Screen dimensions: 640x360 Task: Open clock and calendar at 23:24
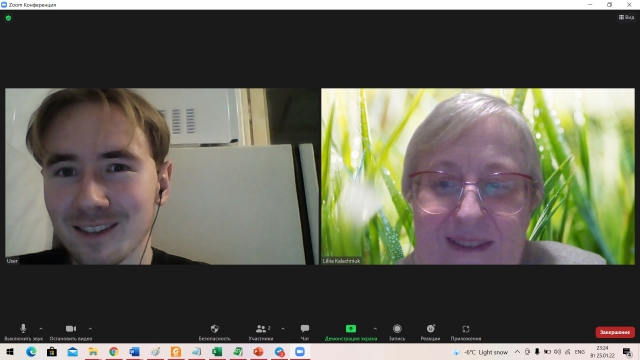click(602, 352)
